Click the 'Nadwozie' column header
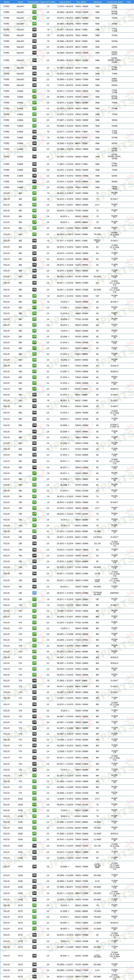Image resolution: width=134 pixels, height=980 pixels. (97, 2)
